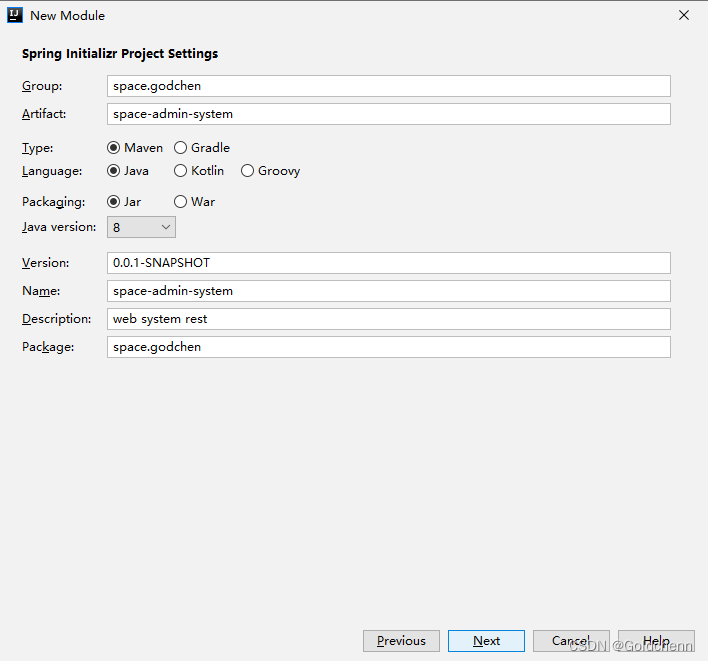
Task: Proceed with the Next button
Action: [486, 641]
